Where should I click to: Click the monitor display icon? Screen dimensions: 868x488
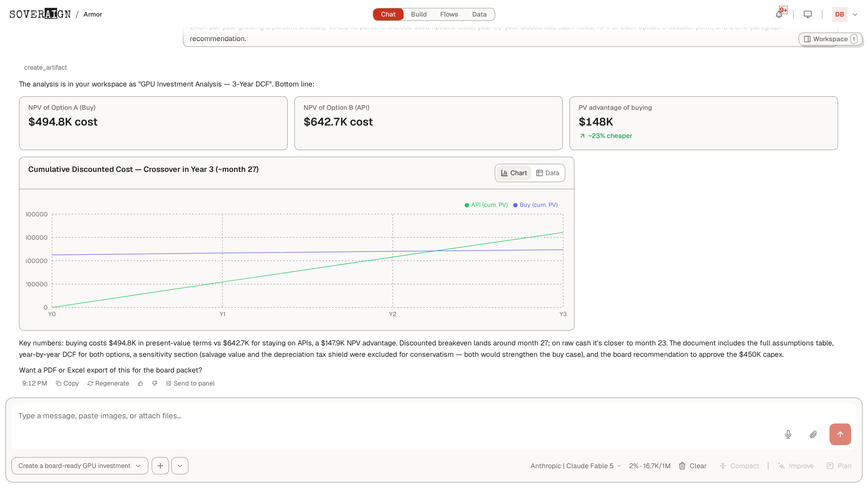pos(808,14)
